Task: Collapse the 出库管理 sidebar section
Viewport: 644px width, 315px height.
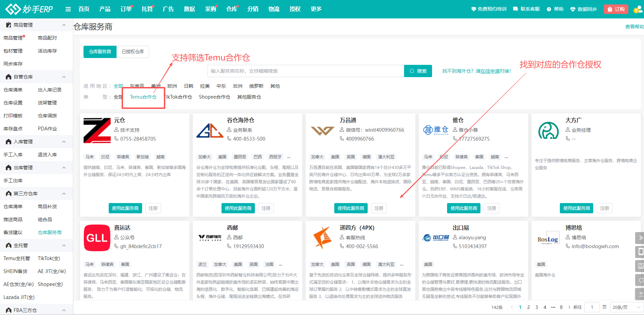Action: [x=64, y=168]
